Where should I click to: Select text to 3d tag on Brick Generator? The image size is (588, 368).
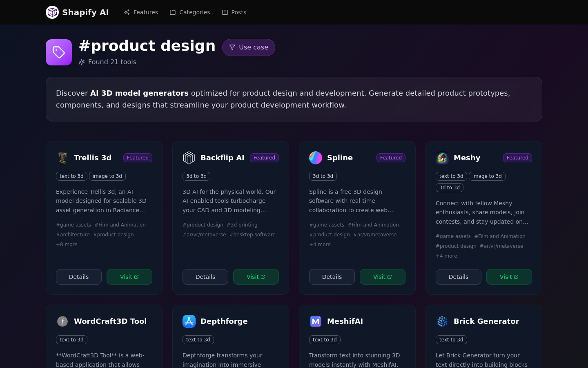[x=451, y=340]
